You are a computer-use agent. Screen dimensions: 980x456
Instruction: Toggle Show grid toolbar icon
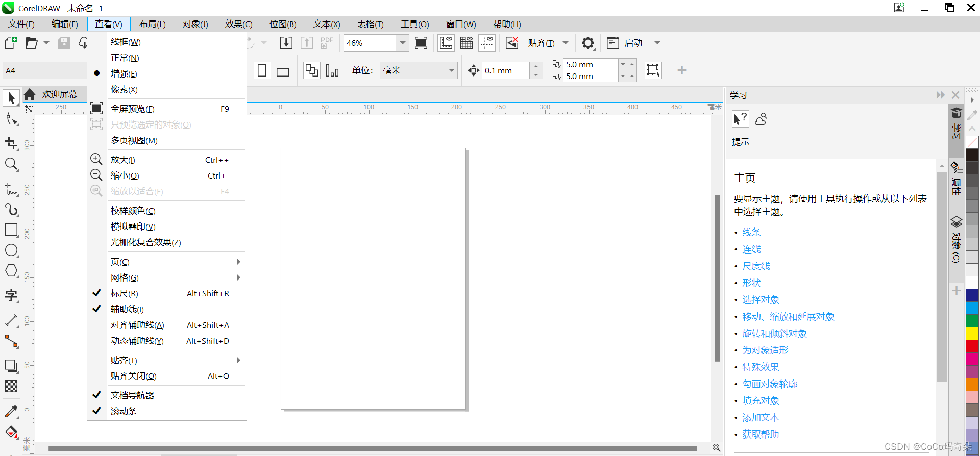[x=467, y=43]
